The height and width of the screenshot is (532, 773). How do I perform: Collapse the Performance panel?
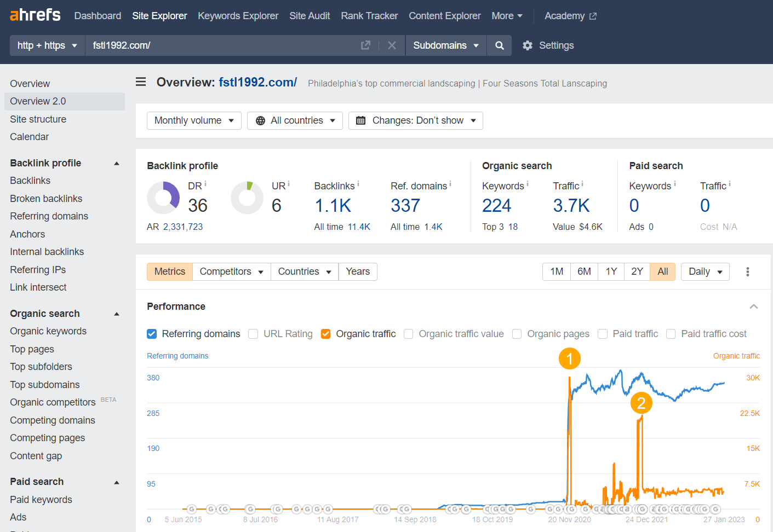(754, 307)
